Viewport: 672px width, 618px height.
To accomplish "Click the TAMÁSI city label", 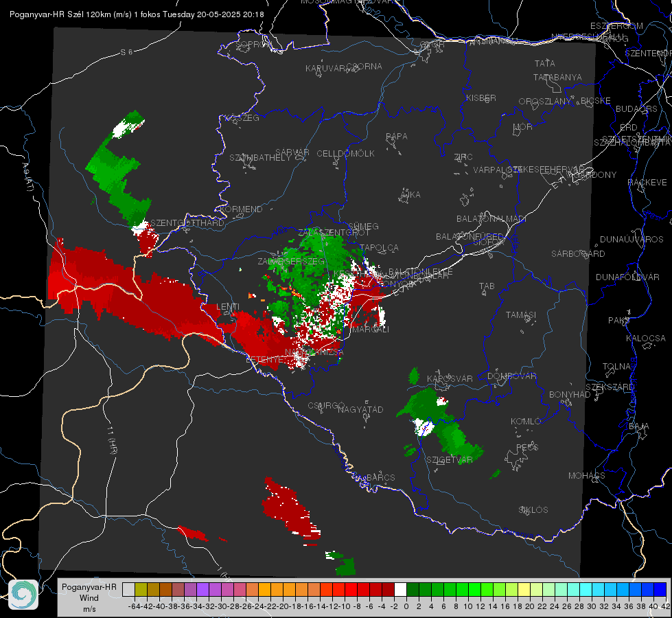I will tap(521, 314).
